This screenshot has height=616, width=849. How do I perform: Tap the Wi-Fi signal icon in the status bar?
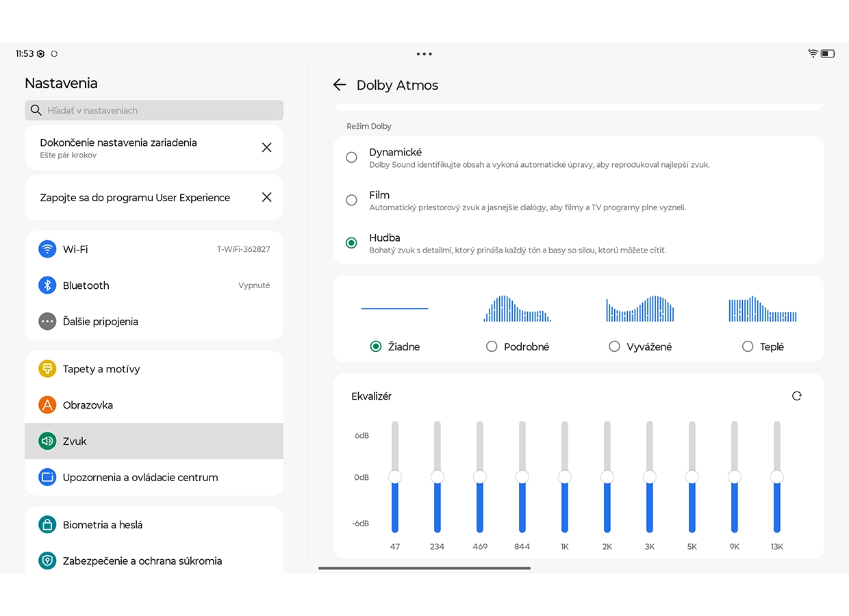(813, 53)
